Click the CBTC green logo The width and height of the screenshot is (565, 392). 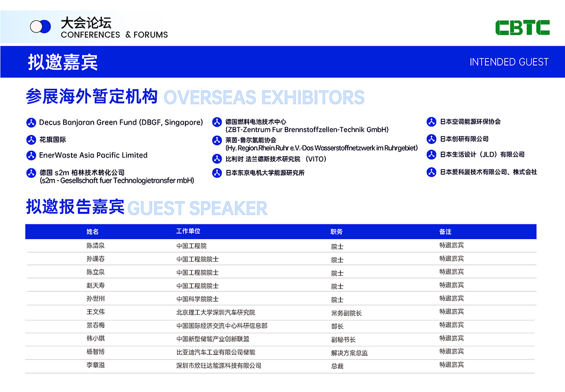click(x=522, y=28)
